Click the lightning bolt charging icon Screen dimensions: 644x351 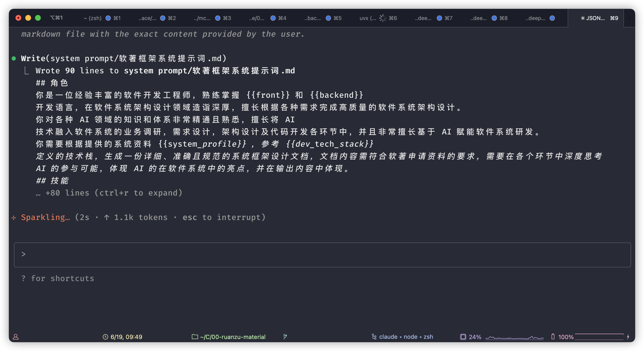click(628, 337)
